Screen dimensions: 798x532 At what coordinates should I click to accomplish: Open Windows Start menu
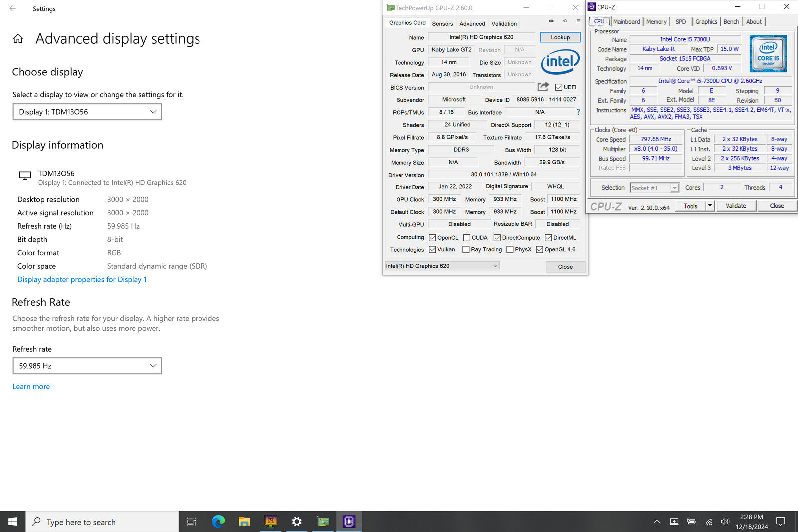click(x=13, y=522)
